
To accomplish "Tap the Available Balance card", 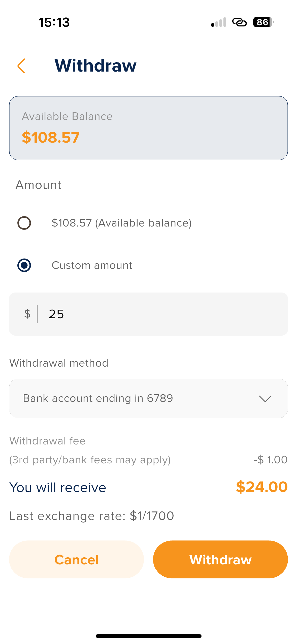I will (x=148, y=128).
